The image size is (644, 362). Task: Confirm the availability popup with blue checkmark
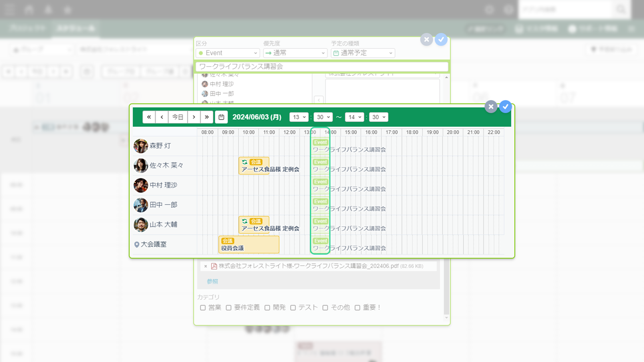point(505,107)
